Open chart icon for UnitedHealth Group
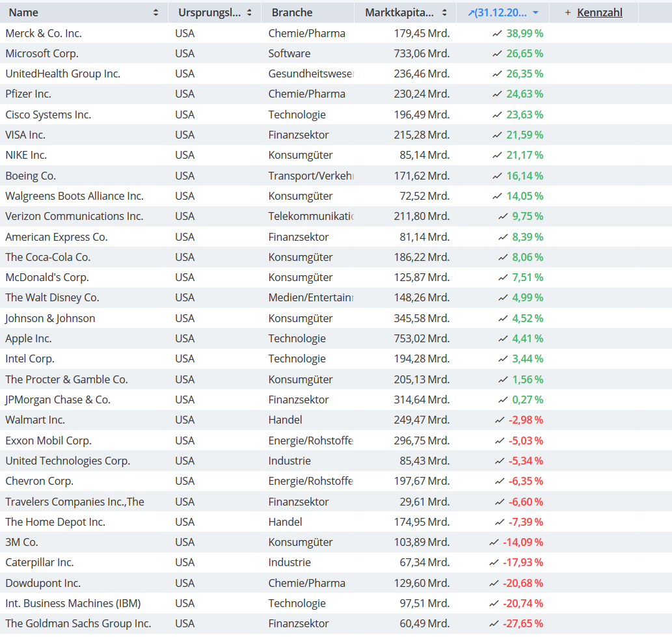 click(497, 74)
